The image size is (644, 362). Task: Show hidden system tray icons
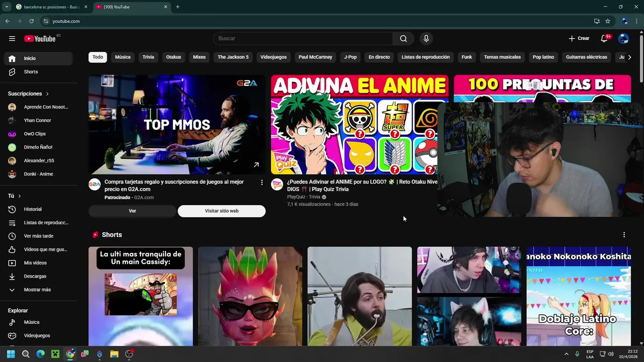point(566,354)
